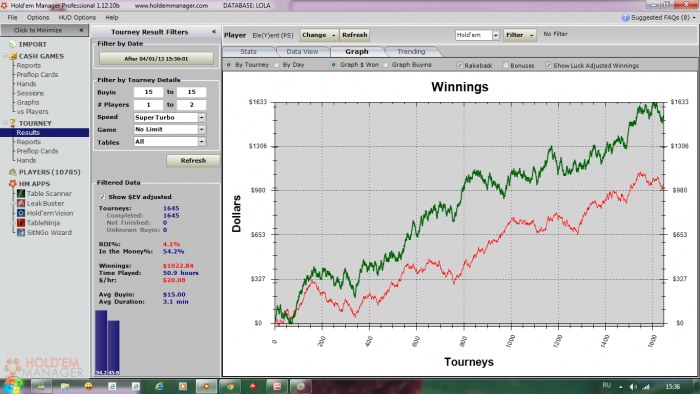Open the Options menu
Image resolution: width=700 pixels, height=394 pixels.
click(38, 17)
